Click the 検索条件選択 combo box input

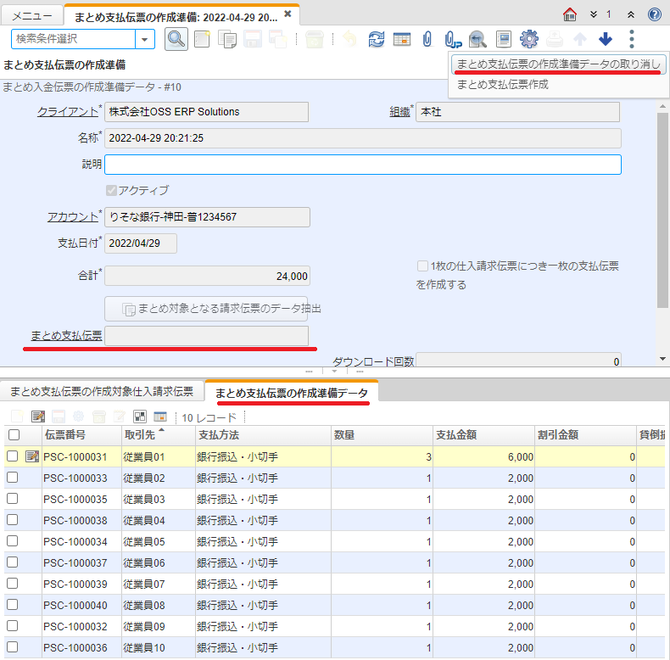tap(73, 39)
